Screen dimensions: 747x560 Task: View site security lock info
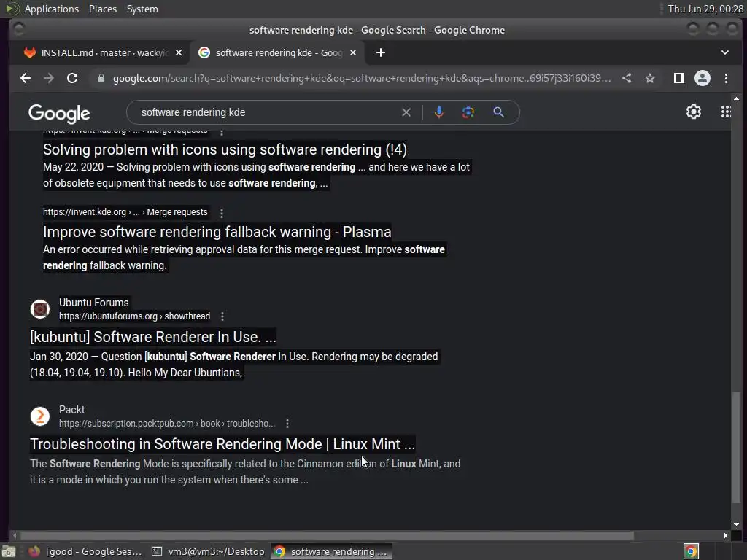pos(101,78)
